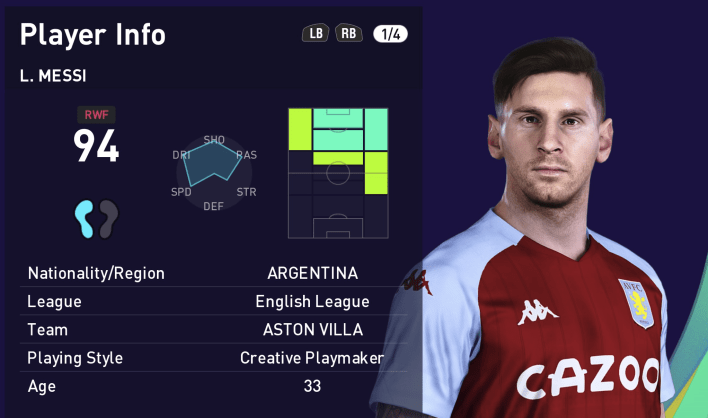Click the ASTON VILLA team value
The height and width of the screenshot is (418, 708).
(x=313, y=330)
